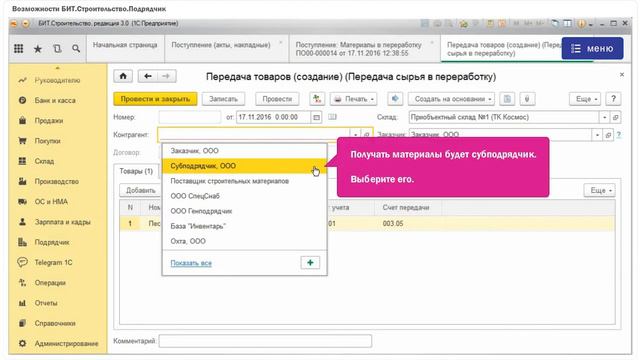This screenshot has width=640, height=360.
Task: Click Добавить button in goods table
Action: coord(140,190)
